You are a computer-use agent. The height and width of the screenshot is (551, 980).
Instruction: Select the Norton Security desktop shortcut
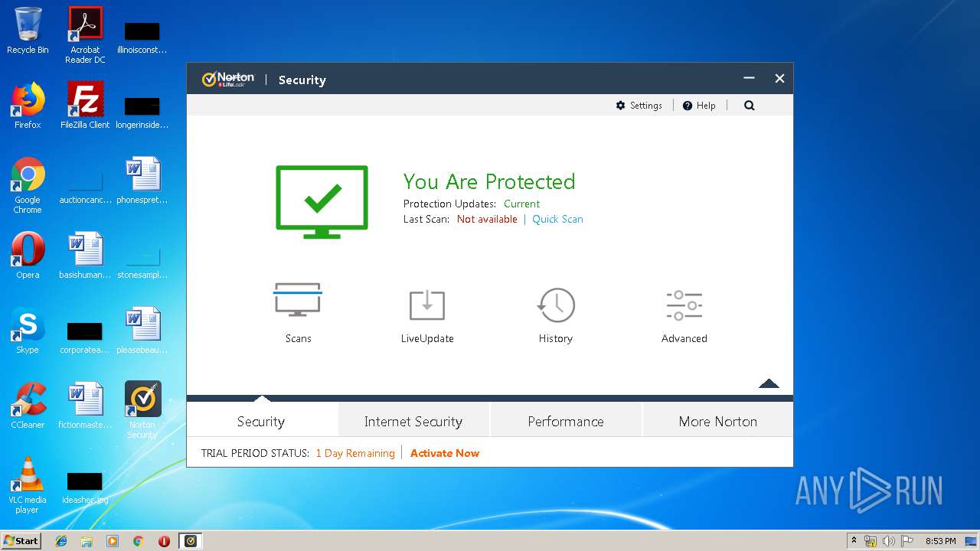point(142,410)
